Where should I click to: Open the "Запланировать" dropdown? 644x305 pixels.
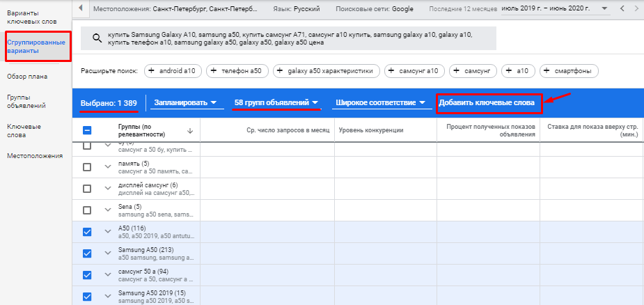tap(184, 103)
